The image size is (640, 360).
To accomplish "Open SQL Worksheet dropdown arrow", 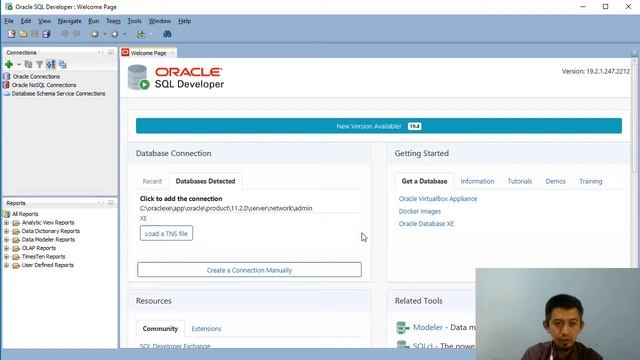I will click(x=151, y=34).
